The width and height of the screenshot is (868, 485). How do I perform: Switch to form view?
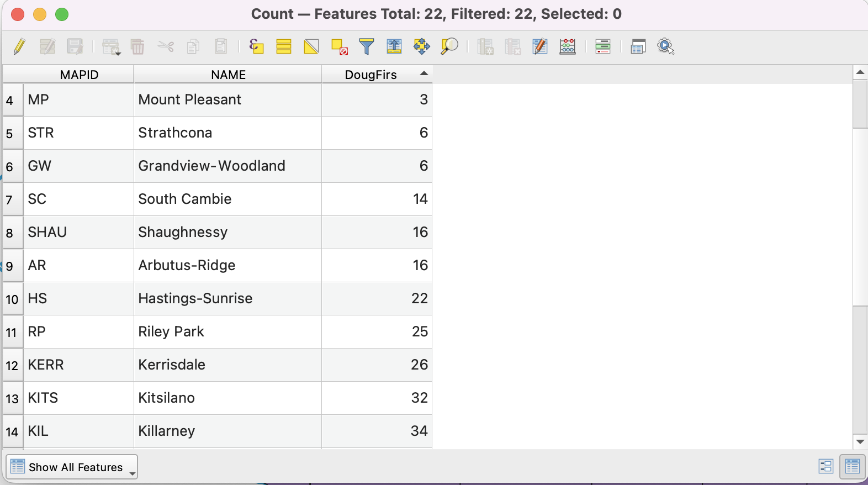tap(825, 467)
